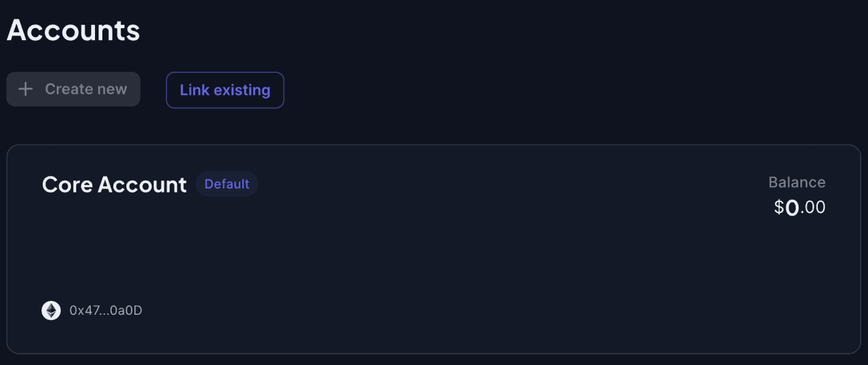Select the Core Account title

pos(114,185)
